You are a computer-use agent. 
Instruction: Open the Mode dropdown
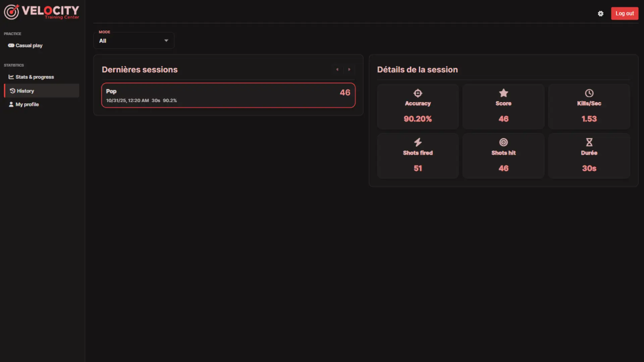coord(133,41)
